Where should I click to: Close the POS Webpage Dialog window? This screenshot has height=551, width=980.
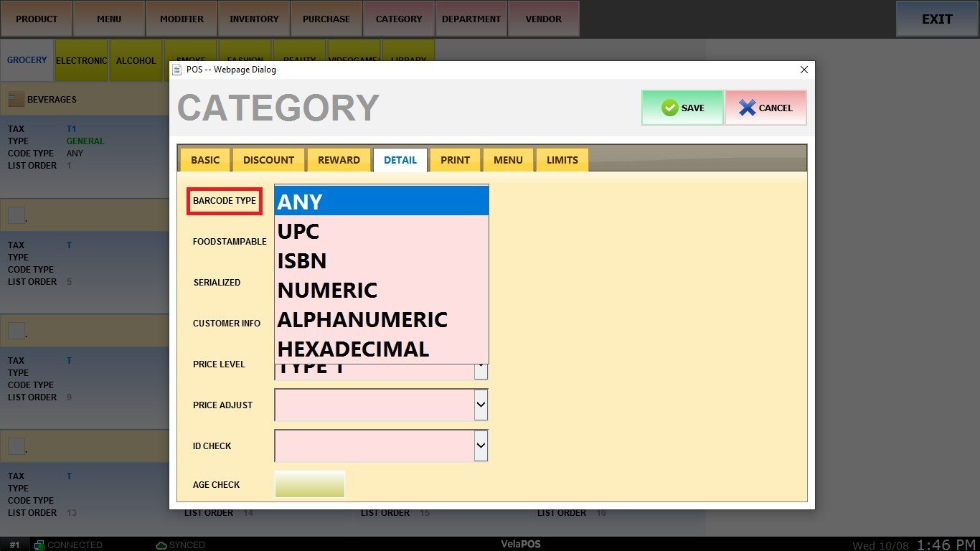[x=804, y=70]
